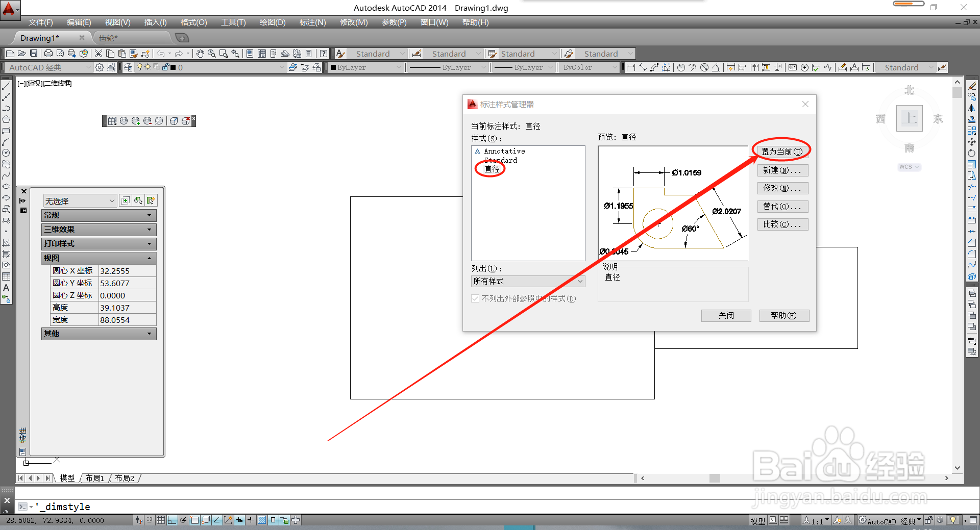Open the Layer Properties Manager icon
This screenshot has width=980, height=530.
(x=128, y=67)
